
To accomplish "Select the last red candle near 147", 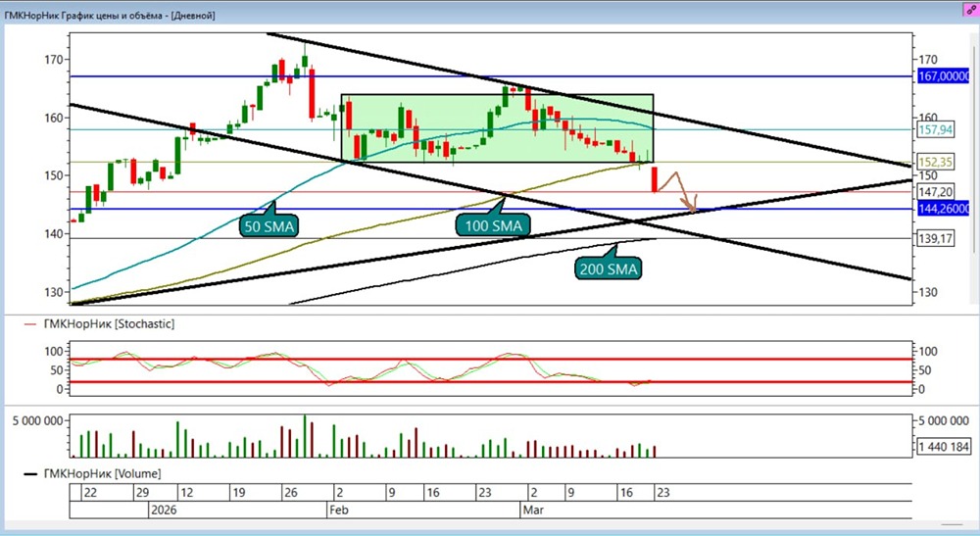I will pyautogui.click(x=654, y=179).
